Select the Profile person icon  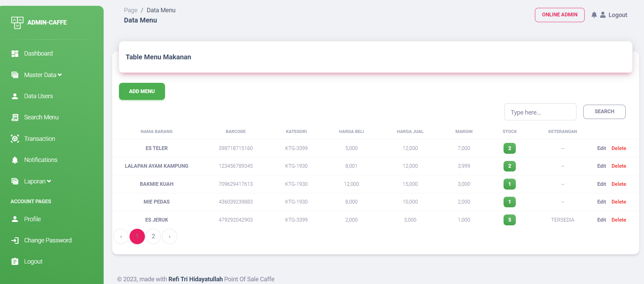pyautogui.click(x=15, y=219)
